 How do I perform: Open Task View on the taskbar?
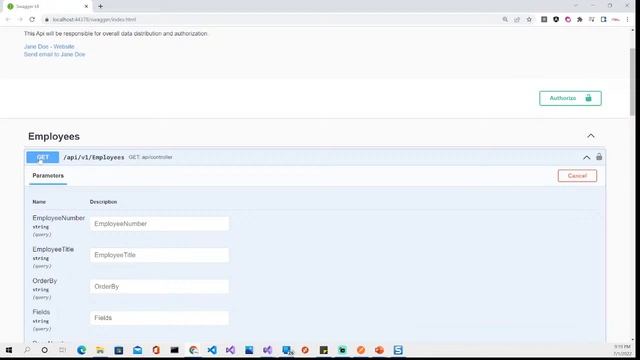coord(62,350)
